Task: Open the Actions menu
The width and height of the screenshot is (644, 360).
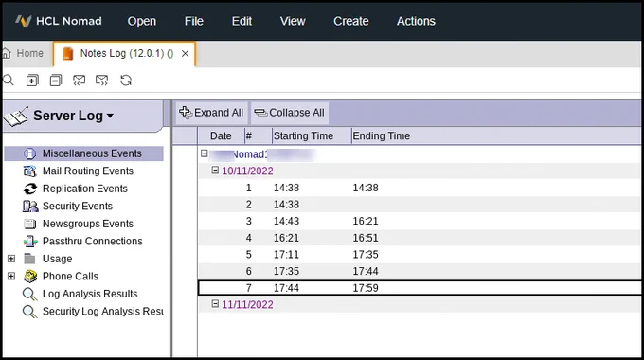Action: 416,21
